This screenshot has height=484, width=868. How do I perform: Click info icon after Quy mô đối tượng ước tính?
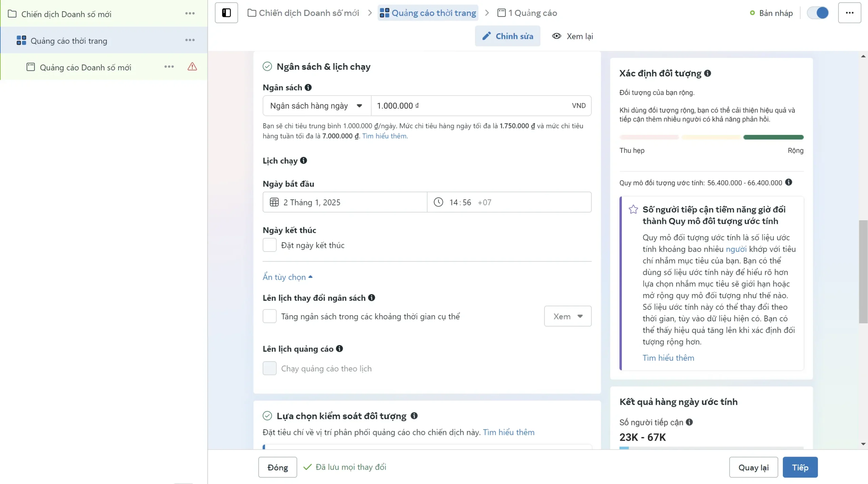pos(789,182)
